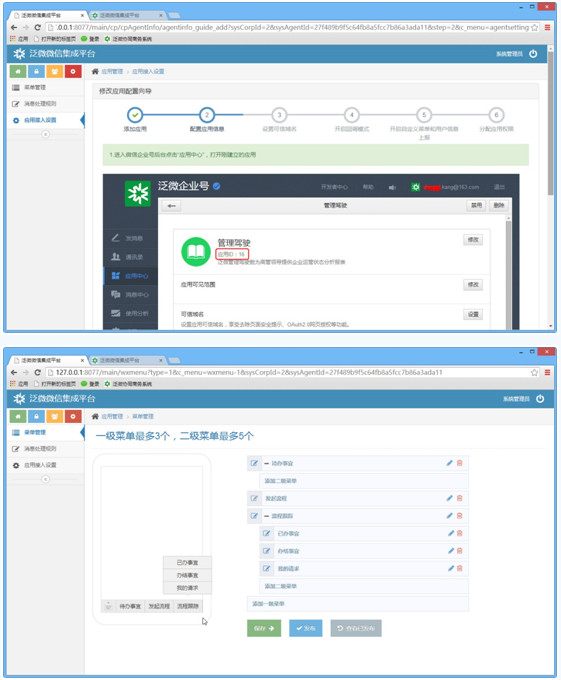
Task: Delete the 流程跟踪 menu via trash icon
Action: click(x=460, y=516)
